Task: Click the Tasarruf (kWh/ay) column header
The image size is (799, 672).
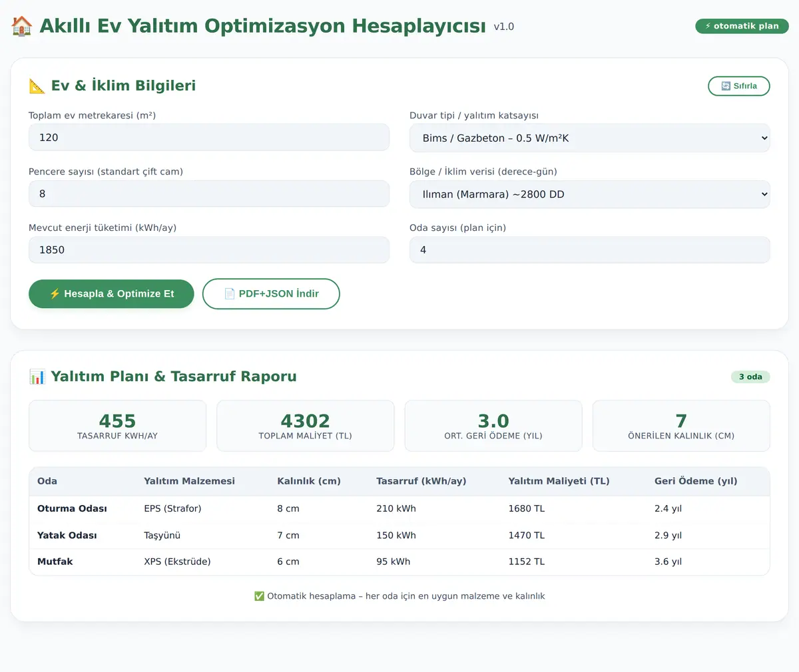Action: point(421,481)
